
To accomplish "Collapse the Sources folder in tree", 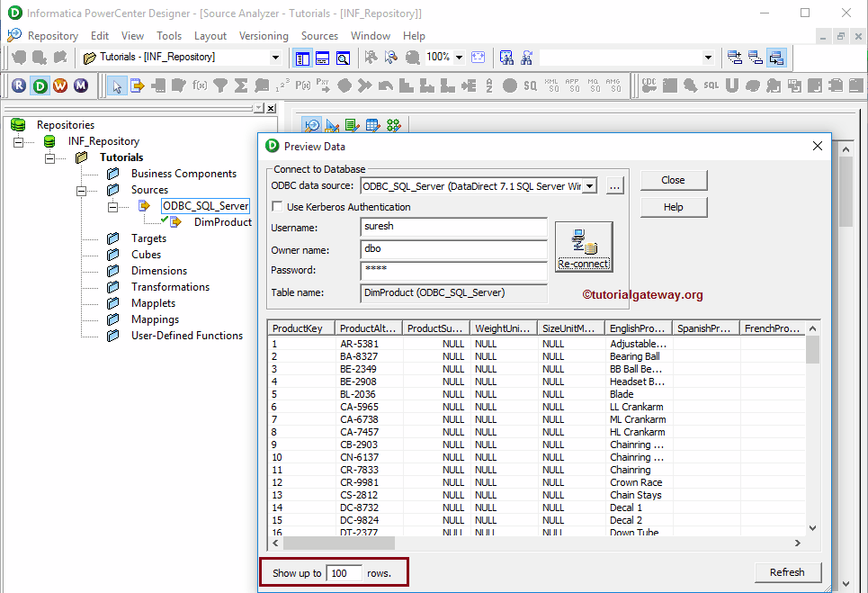I will tap(81, 190).
